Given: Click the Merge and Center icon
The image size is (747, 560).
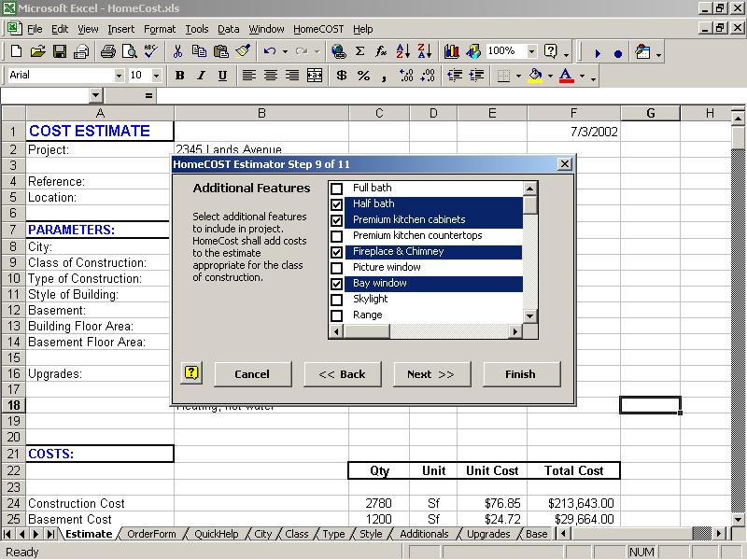Looking at the screenshot, I should tap(315, 76).
